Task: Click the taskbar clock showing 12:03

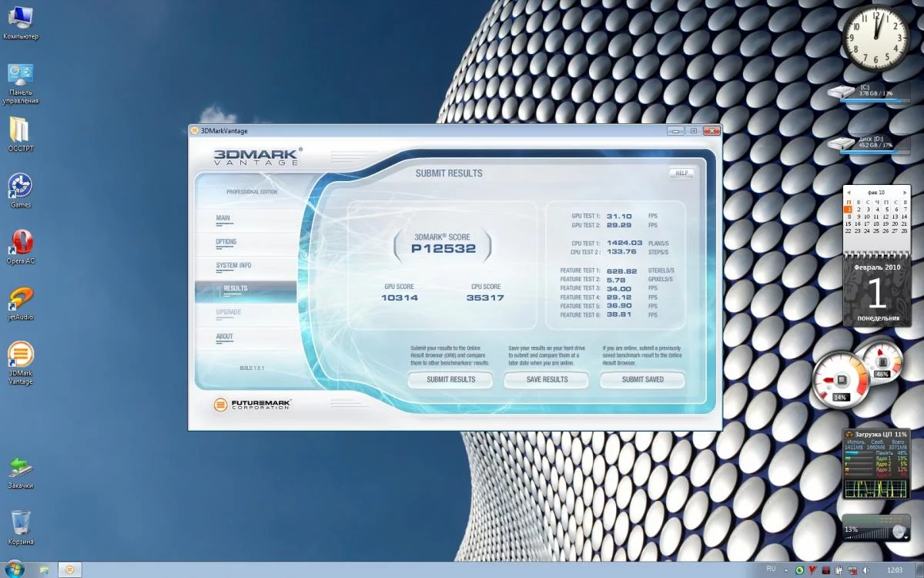Action: 895,570
